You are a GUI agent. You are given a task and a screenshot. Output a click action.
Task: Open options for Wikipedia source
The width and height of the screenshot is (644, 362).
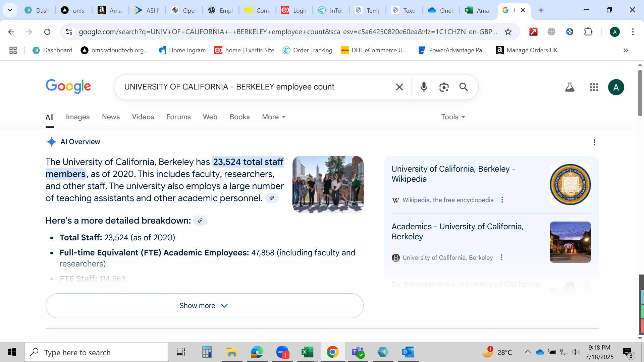pos(502,200)
